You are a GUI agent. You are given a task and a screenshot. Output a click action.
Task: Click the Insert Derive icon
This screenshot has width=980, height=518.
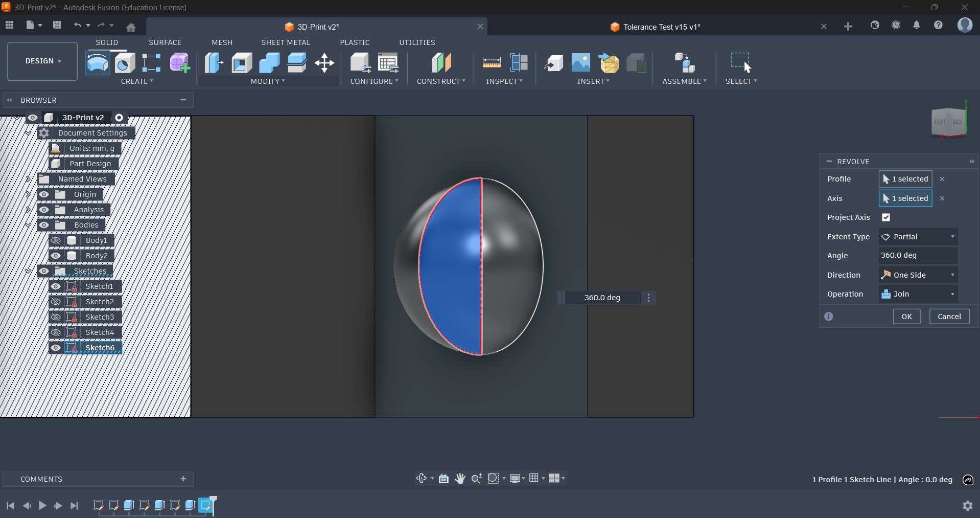click(x=554, y=63)
